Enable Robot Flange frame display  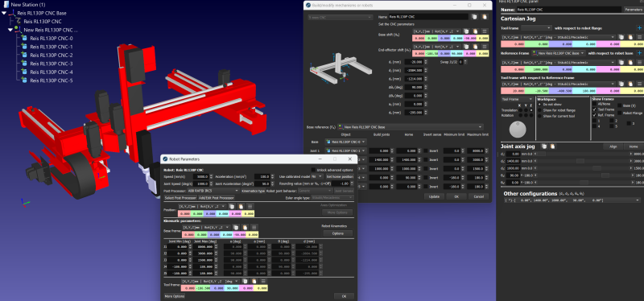(x=619, y=112)
